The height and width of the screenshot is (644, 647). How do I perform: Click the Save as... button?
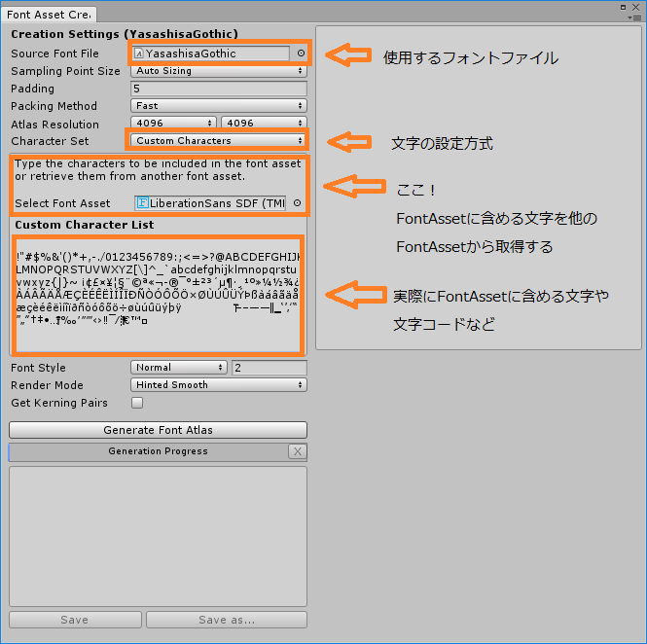(x=227, y=620)
